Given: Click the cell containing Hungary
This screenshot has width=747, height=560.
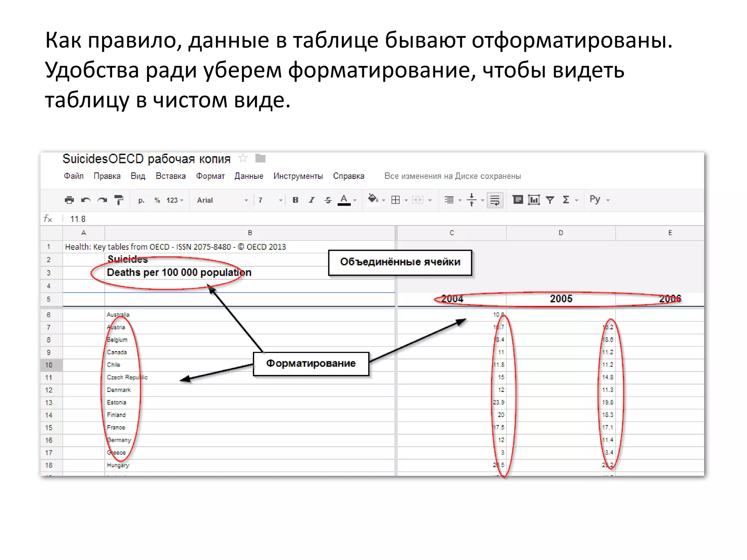Looking at the screenshot, I should (250, 465).
